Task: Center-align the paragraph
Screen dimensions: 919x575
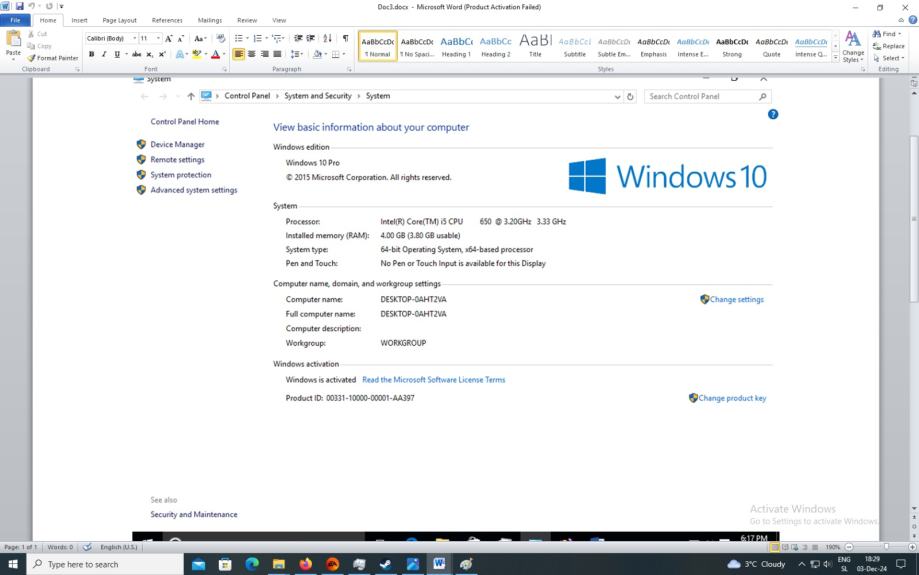Action: 251,55
